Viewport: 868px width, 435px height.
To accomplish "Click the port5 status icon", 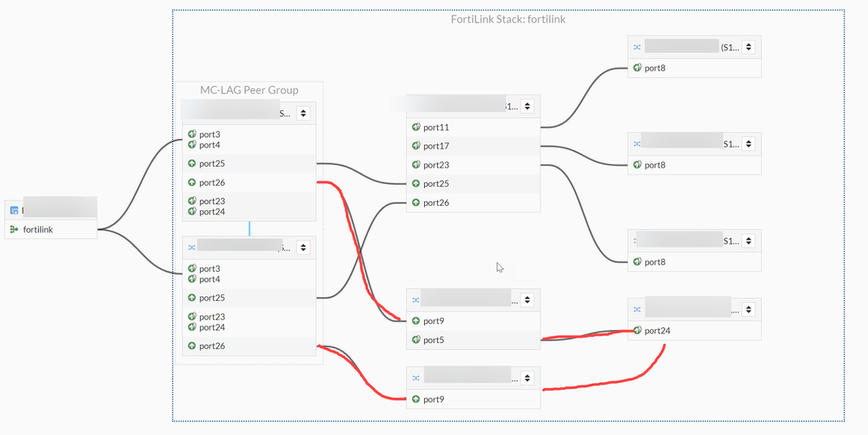I will tap(416, 339).
